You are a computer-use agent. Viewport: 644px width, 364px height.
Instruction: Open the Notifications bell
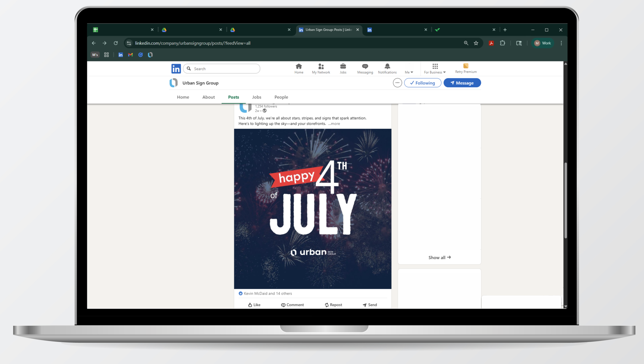coord(387,68)
